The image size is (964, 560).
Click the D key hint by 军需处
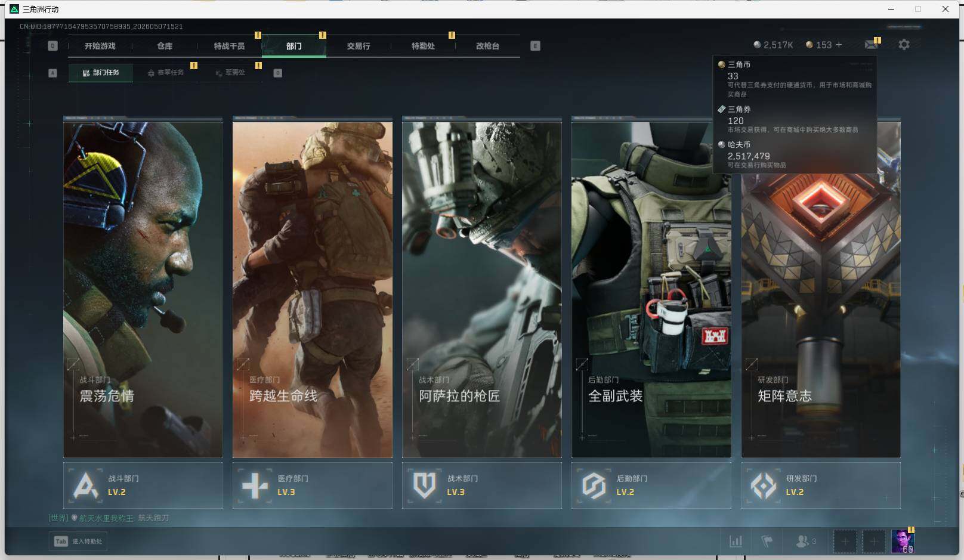coord(277,73)
